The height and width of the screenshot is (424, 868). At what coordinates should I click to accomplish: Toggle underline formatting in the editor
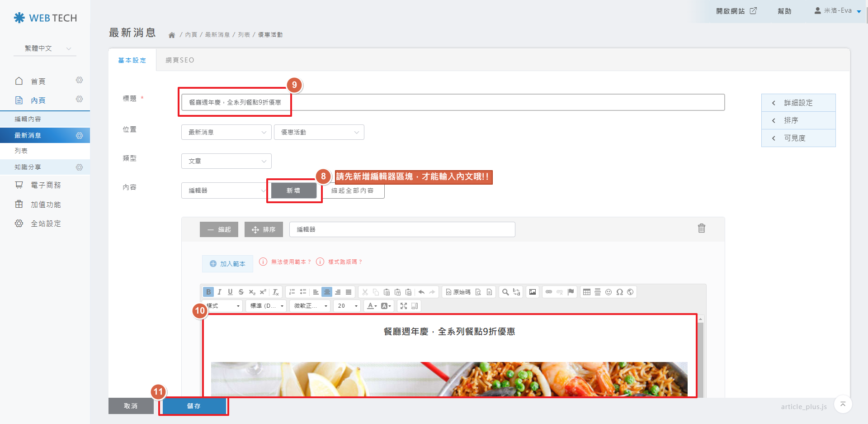pyautogui.click(x=230, y=292)
